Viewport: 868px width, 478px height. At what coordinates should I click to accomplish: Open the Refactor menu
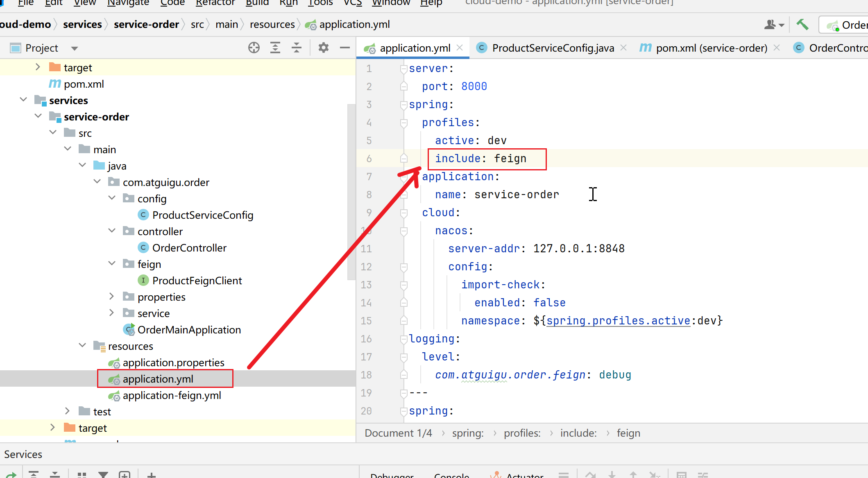click(x=215, y=3)
